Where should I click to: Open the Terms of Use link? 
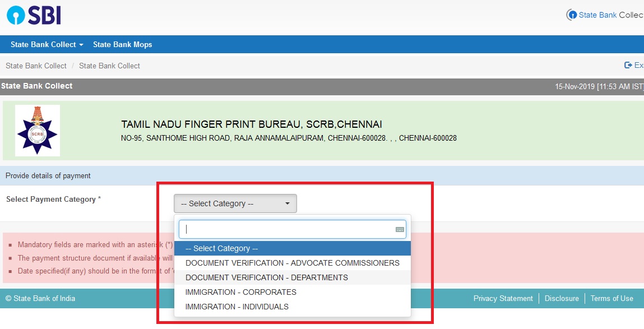point(611,298)
